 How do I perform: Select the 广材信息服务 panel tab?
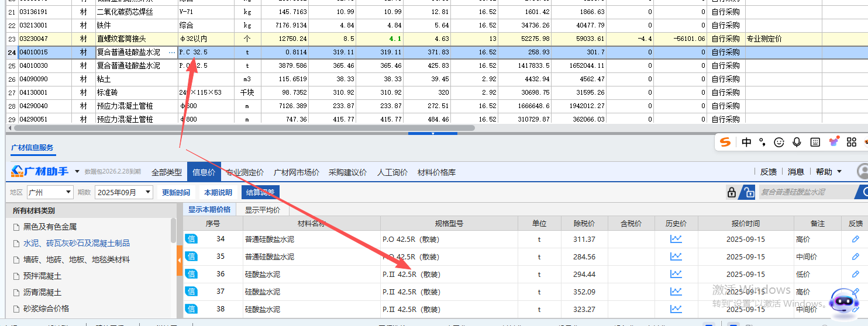33,148
